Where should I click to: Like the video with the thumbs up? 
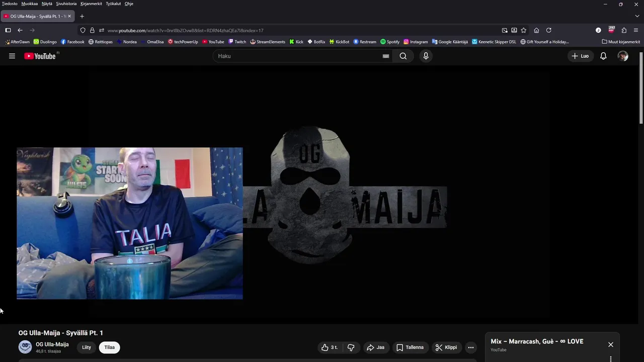tap(330, 347)
